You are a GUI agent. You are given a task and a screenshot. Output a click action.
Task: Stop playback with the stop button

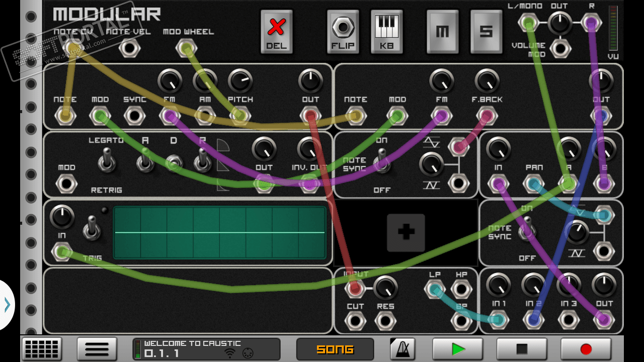click(x=522, y=349)
